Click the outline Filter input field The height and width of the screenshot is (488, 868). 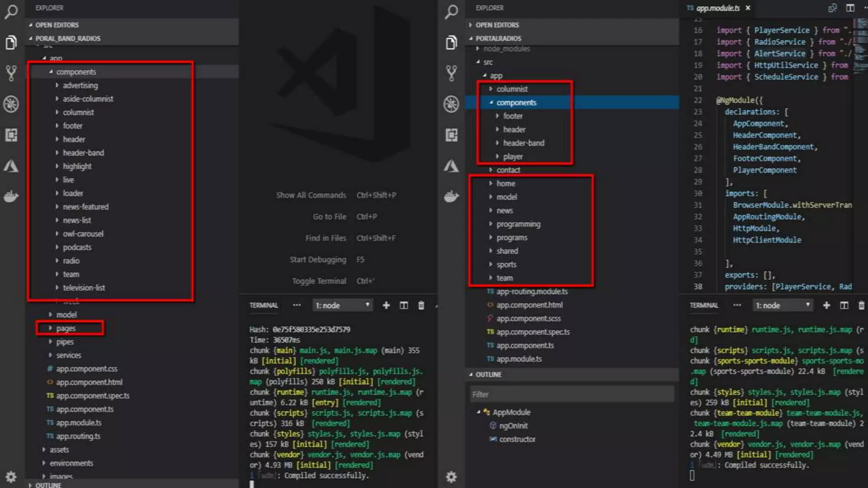pos(572,394)
